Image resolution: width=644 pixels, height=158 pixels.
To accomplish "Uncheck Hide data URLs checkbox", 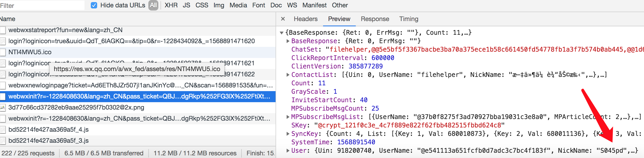I will 94,5.
